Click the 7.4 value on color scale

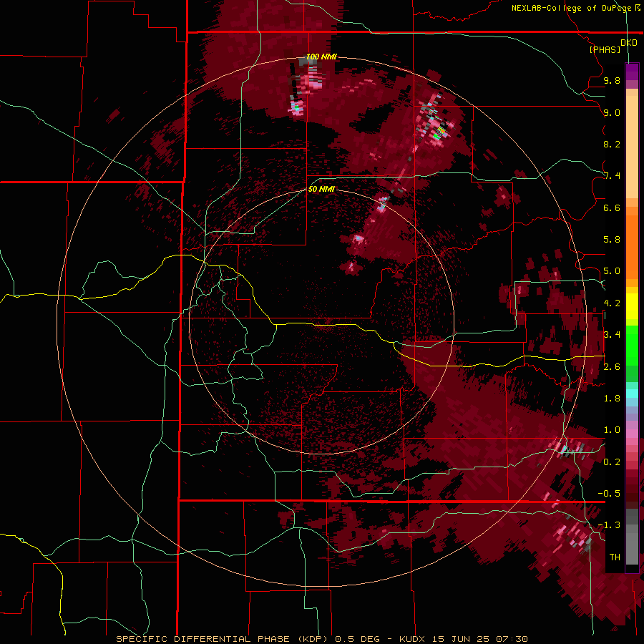click(612, 176)
